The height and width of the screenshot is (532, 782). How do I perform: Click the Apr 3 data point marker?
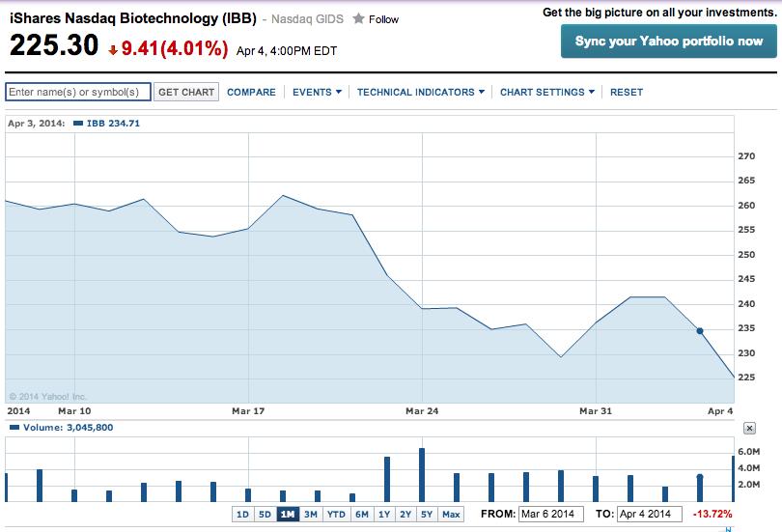700,331
